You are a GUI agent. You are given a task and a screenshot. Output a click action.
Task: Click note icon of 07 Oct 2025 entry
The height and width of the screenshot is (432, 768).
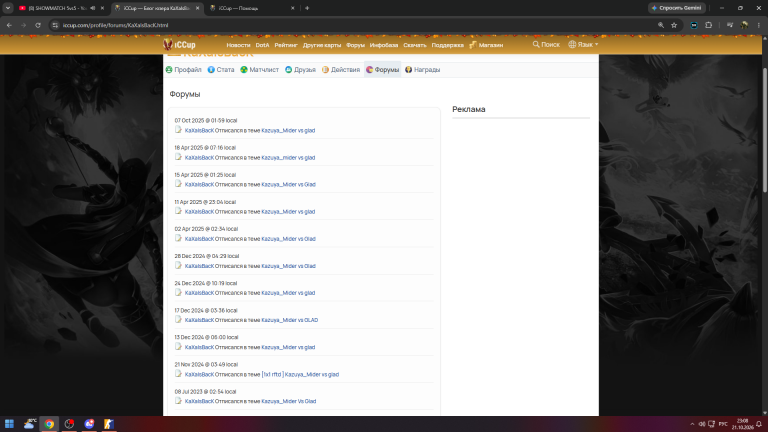click(x=178, y=130)
